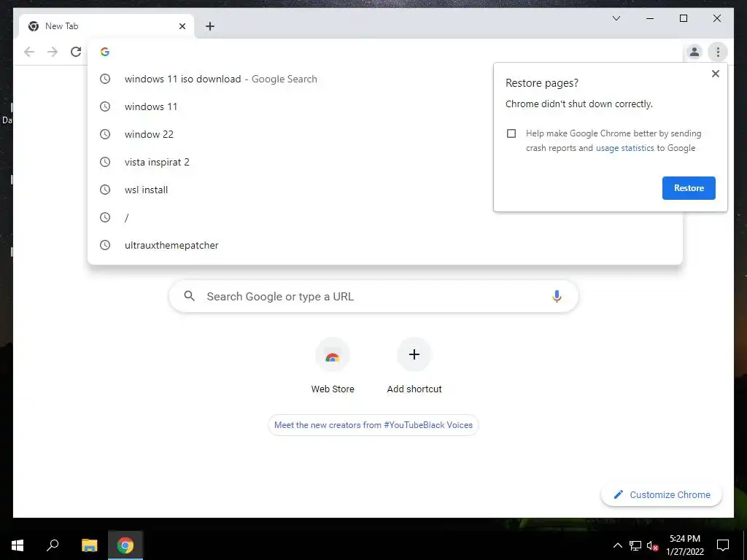Click the Add shortcut plus tile
The height and width of the screenshot is (560, 747).
(x=414, y=354)
